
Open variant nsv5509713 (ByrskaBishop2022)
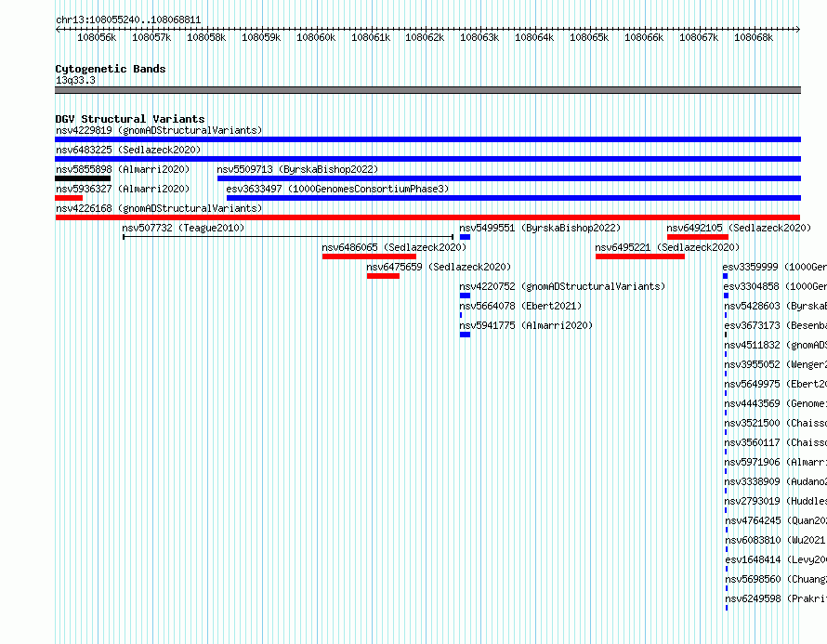[x=297, y=169]
